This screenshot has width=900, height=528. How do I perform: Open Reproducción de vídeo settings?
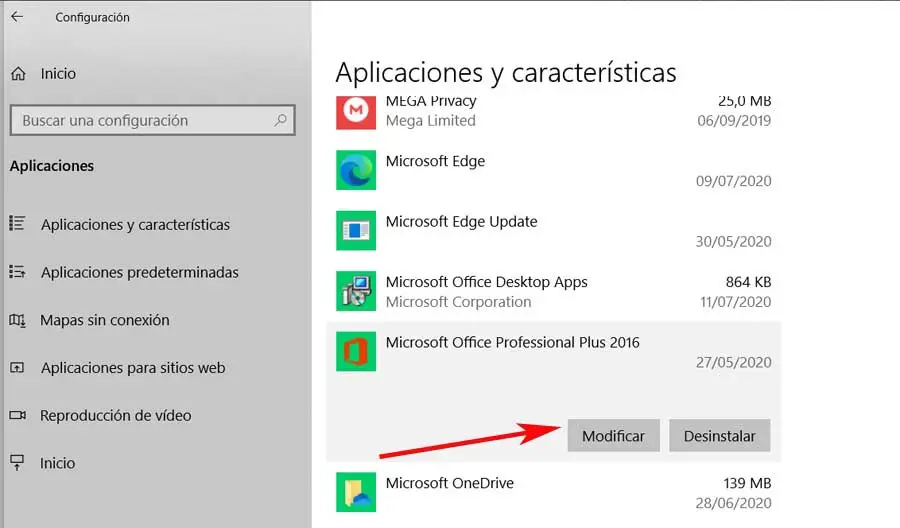[115, 416]
